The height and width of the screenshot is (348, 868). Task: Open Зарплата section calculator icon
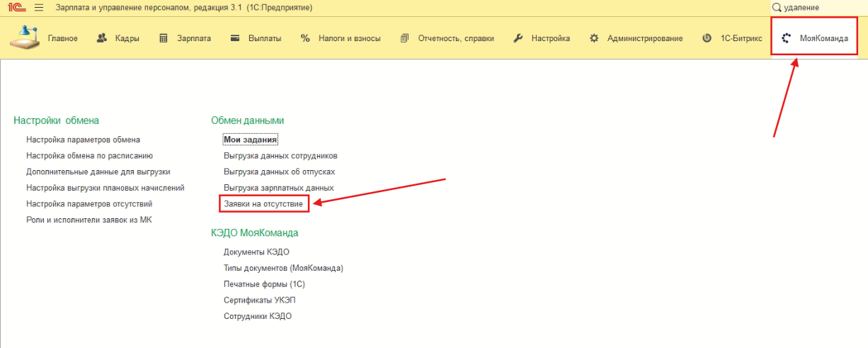click(164, 38)
